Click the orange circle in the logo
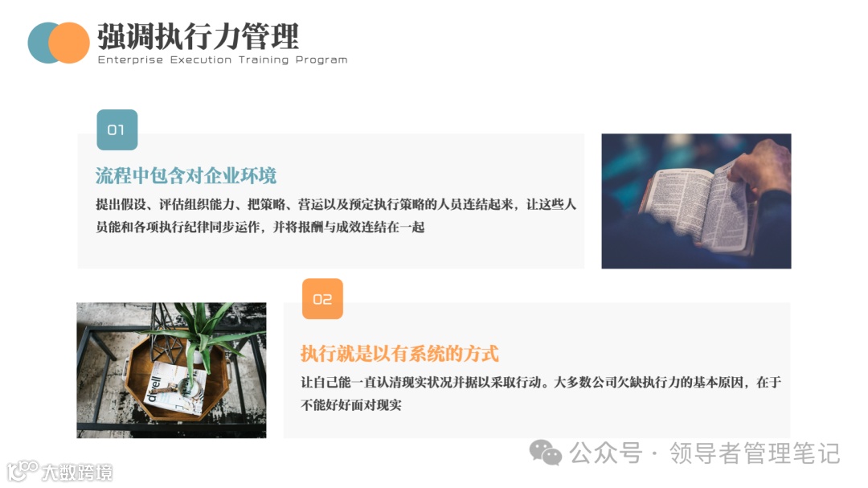The width and height of the screenshot is (868, 488). point(70,43)
